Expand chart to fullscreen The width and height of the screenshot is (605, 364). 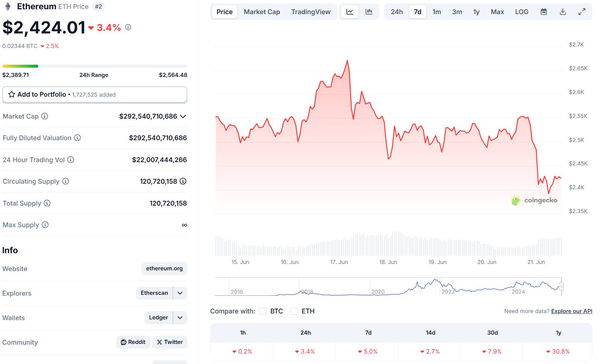582,12
